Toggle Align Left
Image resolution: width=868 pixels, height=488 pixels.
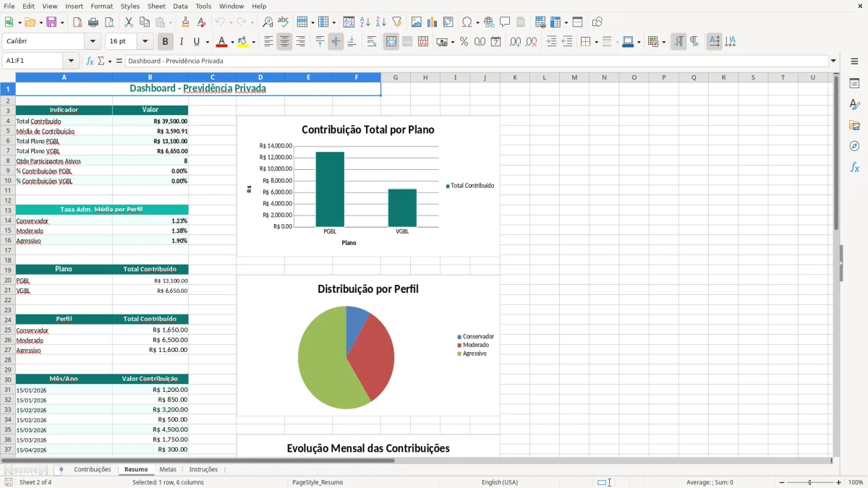click(268, 42)
